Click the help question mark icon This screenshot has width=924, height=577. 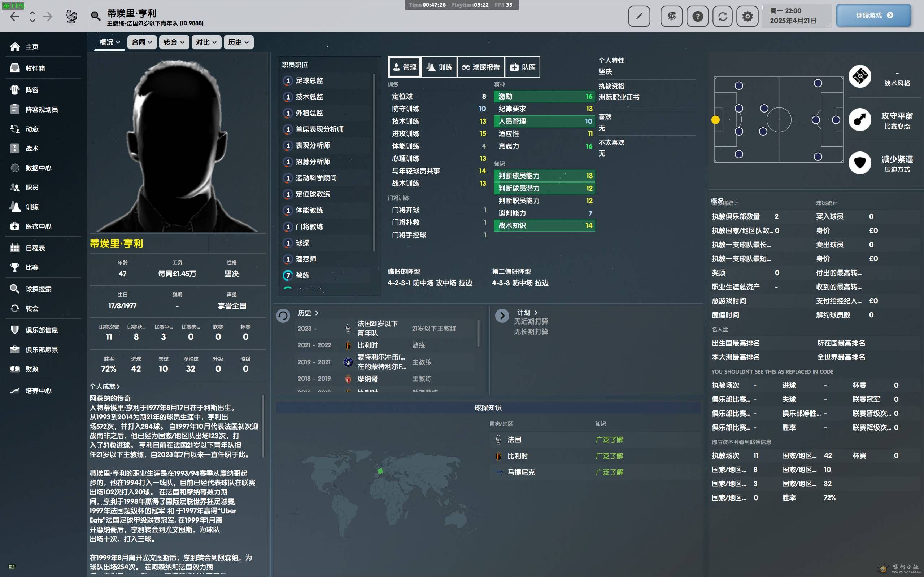(x=697, y=16)
